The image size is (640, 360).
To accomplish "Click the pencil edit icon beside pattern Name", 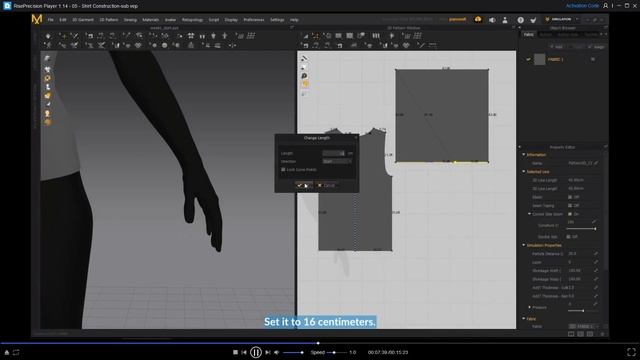I will pos(596,163).
